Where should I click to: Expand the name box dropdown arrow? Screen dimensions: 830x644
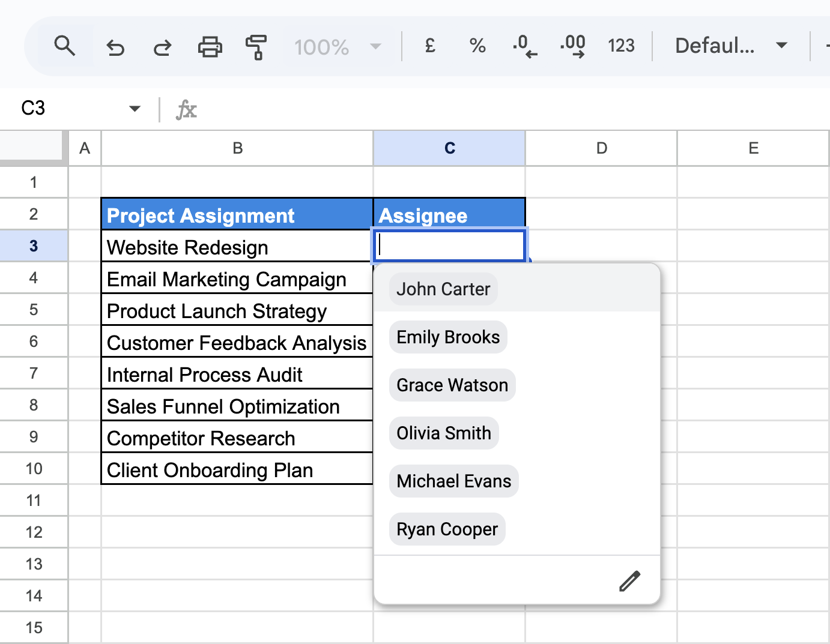(x=135, y=109)
